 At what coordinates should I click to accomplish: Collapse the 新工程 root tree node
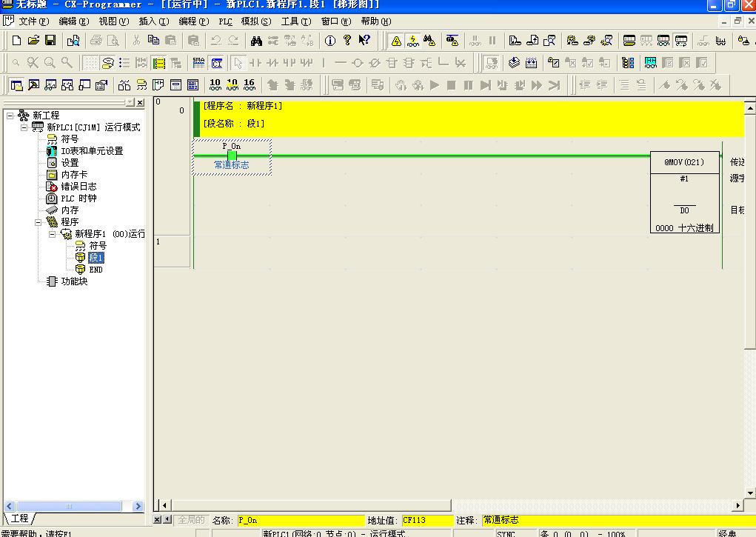coord(10,116)
